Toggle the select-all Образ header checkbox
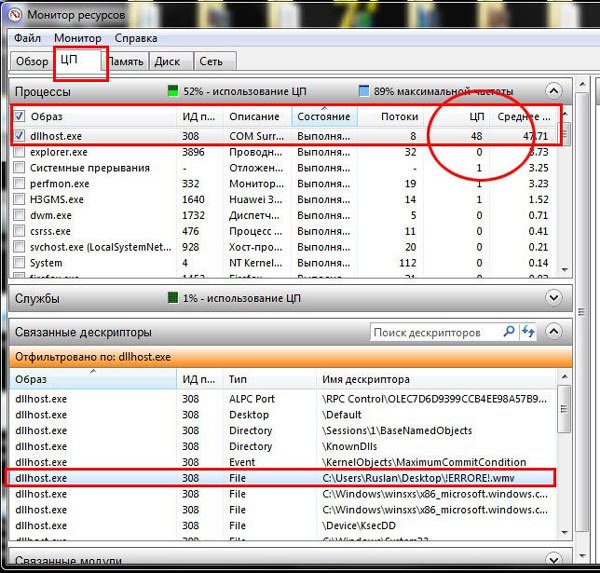 click(x=19, y=116)
